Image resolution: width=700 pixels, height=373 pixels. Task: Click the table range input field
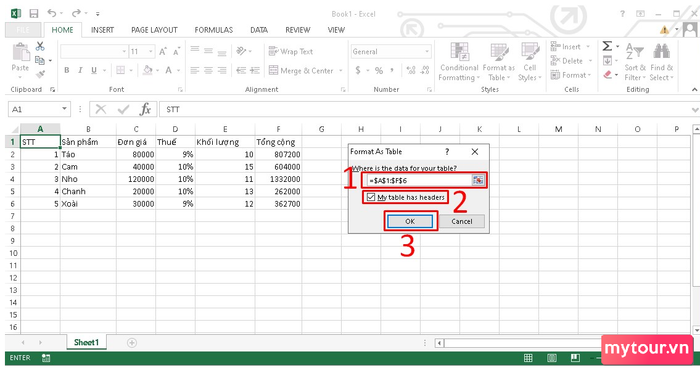418,180
